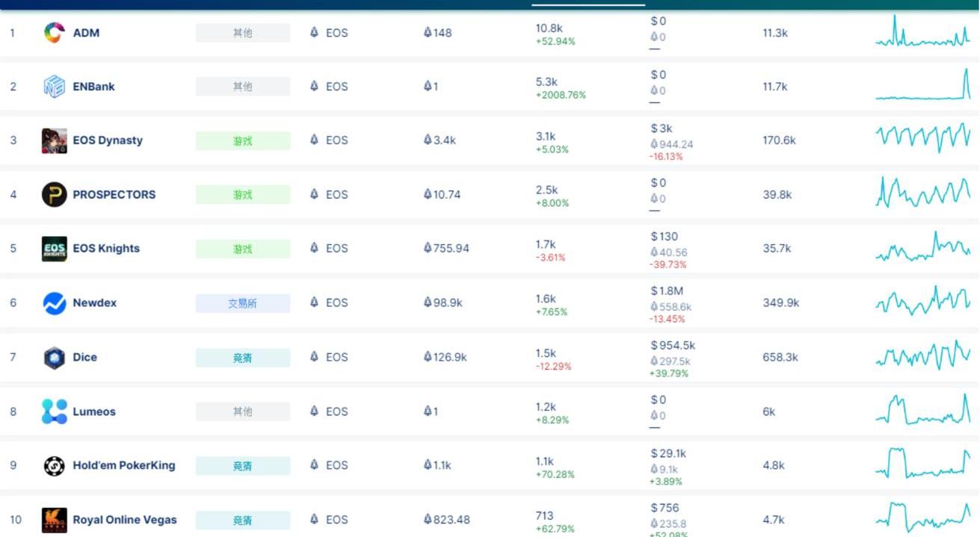Click the EOS balance icon next to 3.4k

[428, 140]
